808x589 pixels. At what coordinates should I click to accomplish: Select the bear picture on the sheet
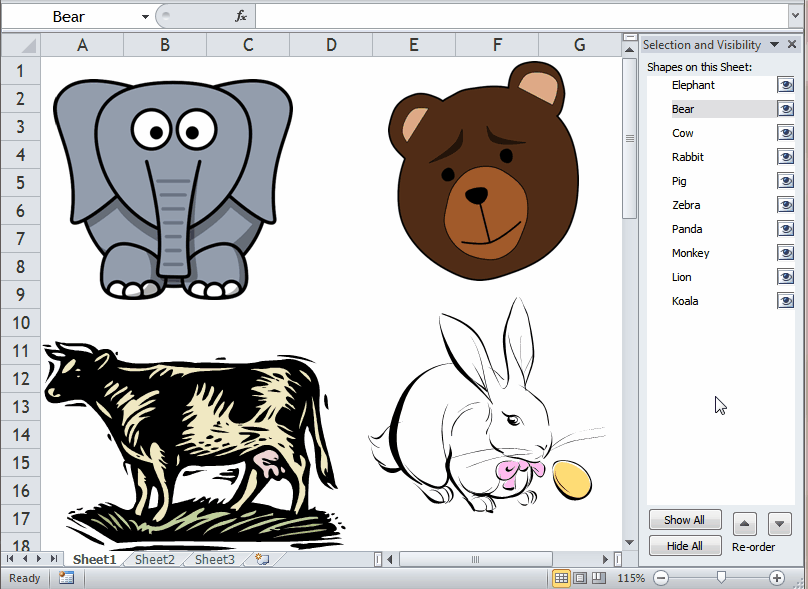(484, 171)
